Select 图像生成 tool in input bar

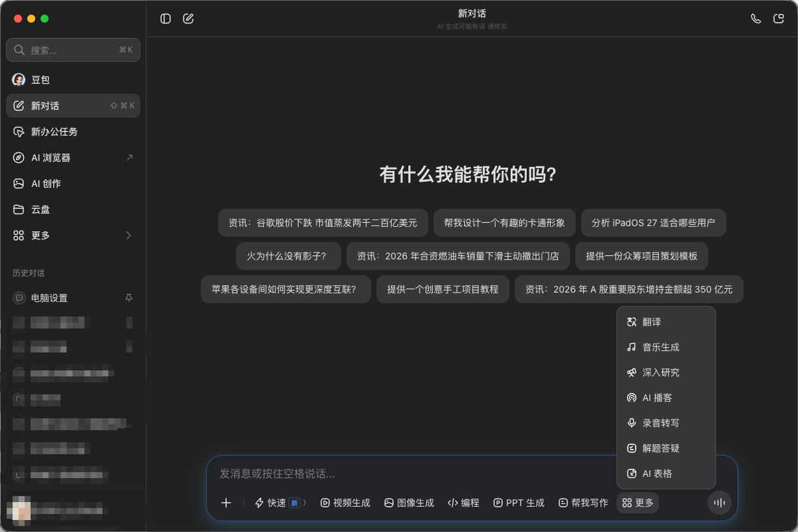[409, 503]
